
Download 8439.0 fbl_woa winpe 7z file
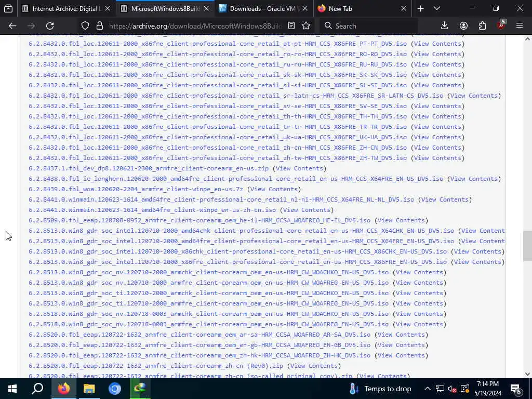point(136,189)
